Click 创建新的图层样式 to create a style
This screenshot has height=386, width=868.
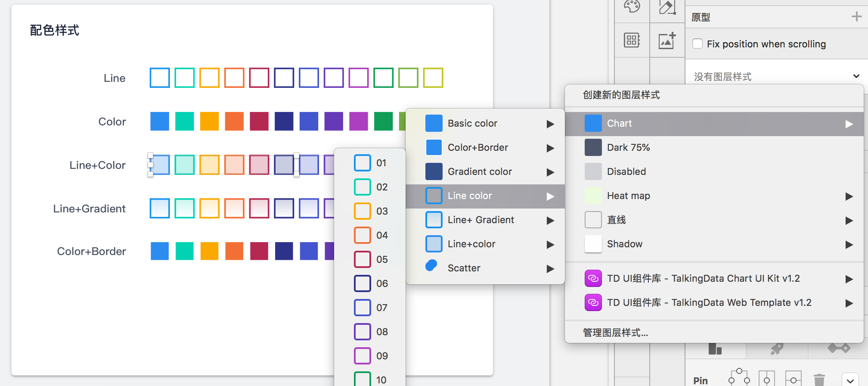tap(621, 95)
